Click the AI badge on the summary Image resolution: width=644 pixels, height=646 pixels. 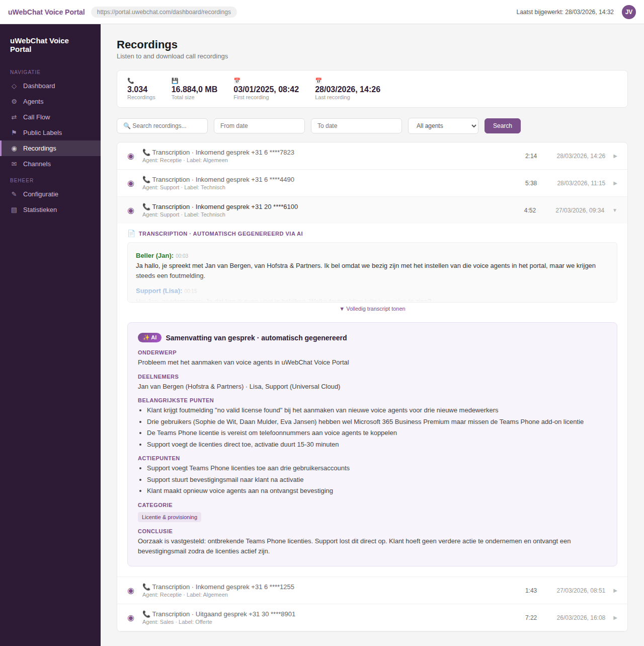tap(149, 337)
